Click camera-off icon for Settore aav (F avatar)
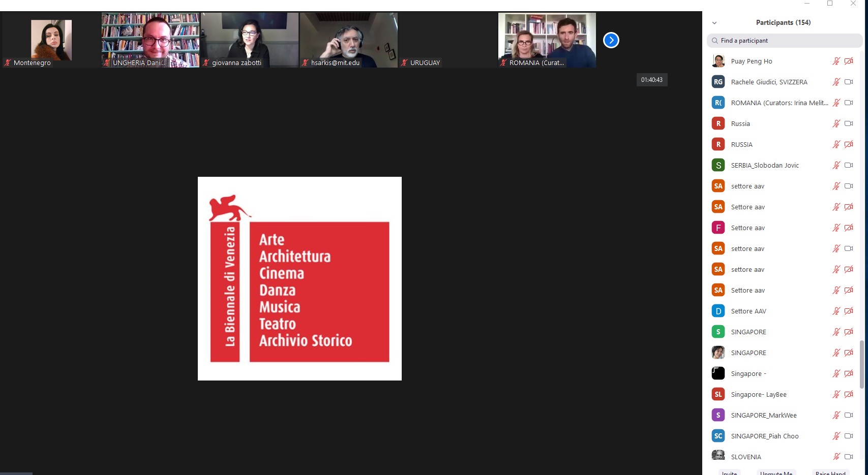Image resolution: width=868 pixels, height=475 pixels. (849, 228)
